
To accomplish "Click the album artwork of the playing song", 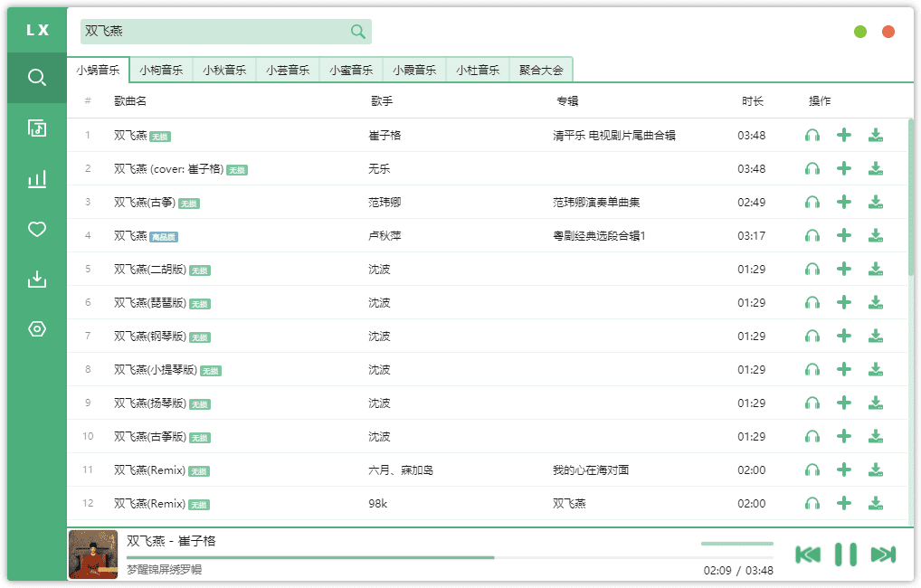I will click(93, 554).
